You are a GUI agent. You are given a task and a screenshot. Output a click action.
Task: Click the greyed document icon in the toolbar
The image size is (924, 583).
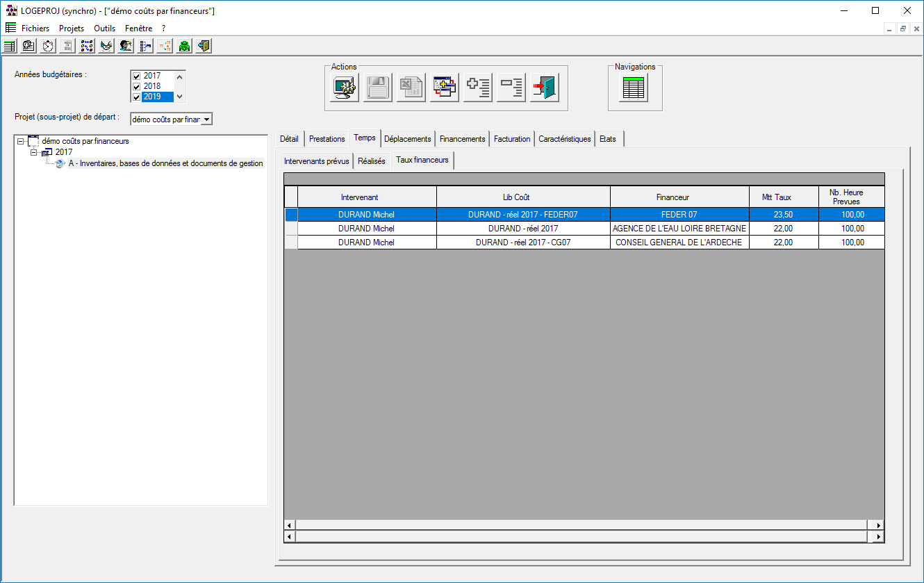(67, 47)
